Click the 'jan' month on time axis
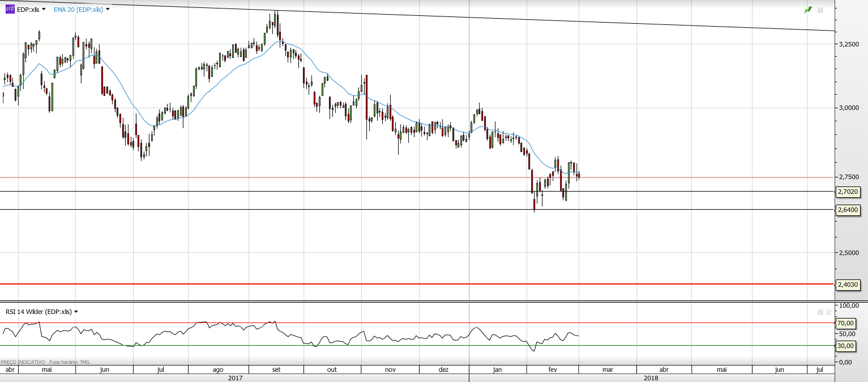 498,370
